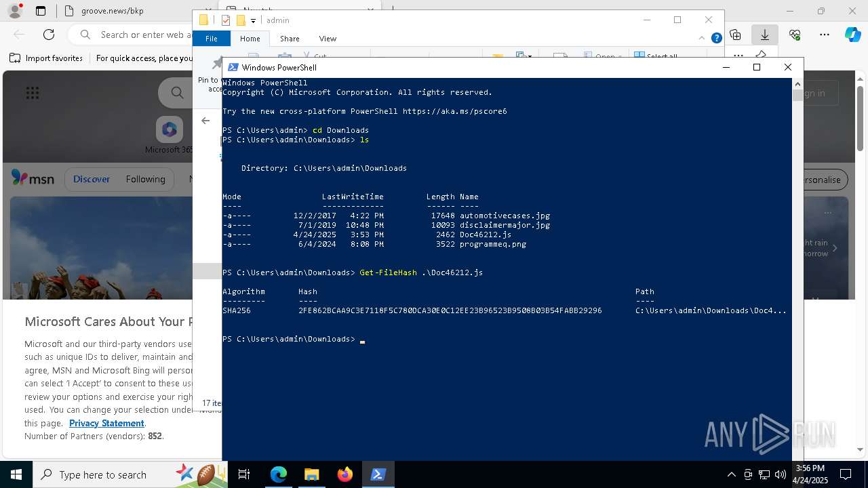The image size is (868, 488).
Task: Show hidden system tray icons
Action: click(731, 474)
